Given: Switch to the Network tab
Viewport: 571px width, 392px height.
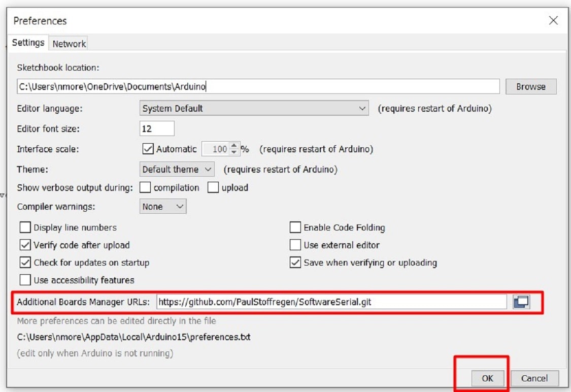Looking at the screenshot, I should pyautogui.click(x=69, y=44).
